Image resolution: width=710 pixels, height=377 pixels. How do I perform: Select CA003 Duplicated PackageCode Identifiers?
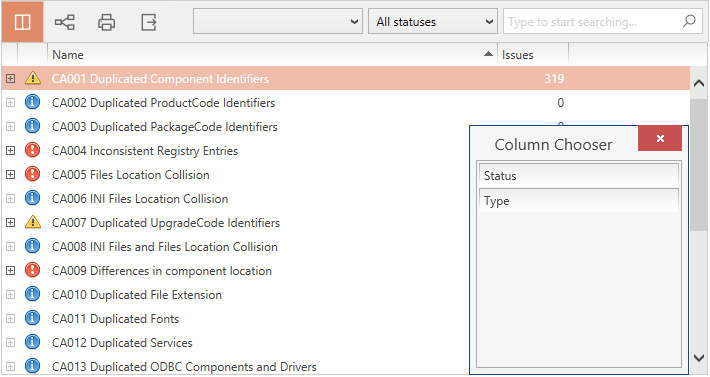(x=165, y=127)
